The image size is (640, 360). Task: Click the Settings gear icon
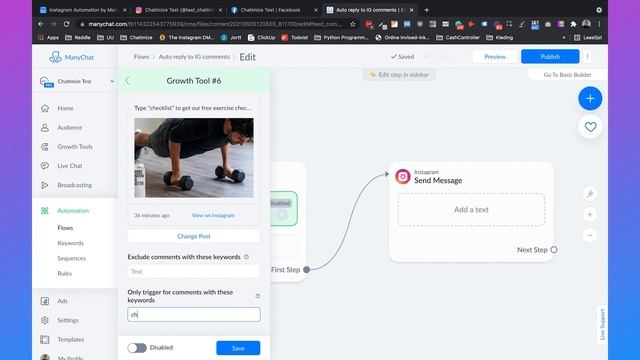[45, 320]
